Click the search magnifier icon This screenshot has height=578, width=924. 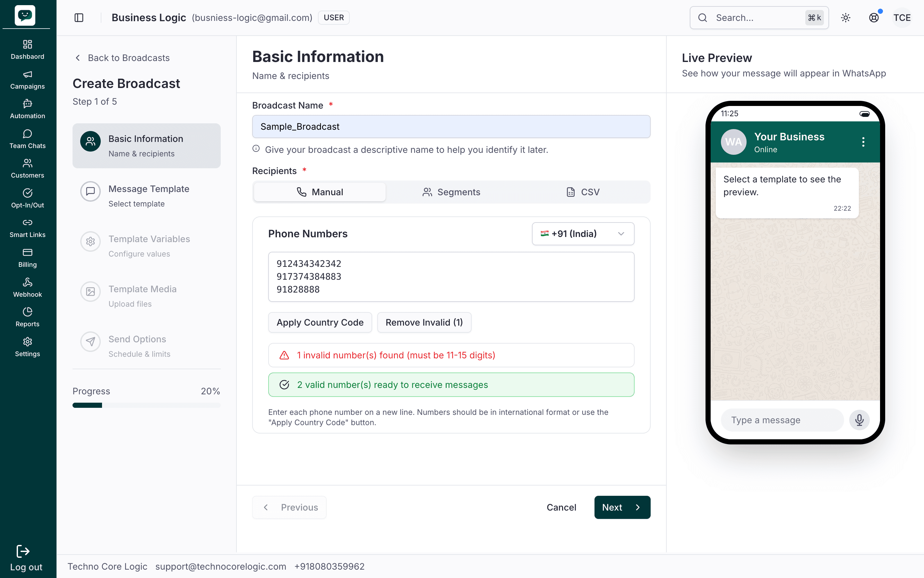703,18
